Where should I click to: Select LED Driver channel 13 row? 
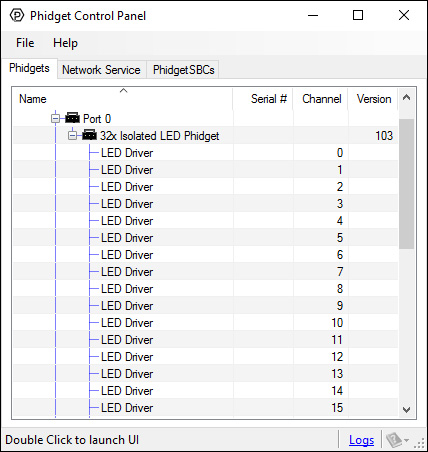[x=206, y=374]
